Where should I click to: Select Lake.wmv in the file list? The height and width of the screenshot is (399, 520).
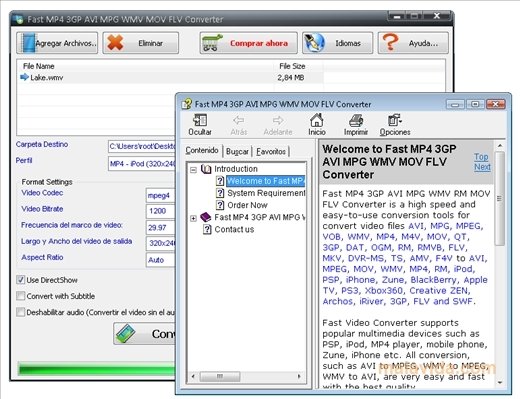47,78
